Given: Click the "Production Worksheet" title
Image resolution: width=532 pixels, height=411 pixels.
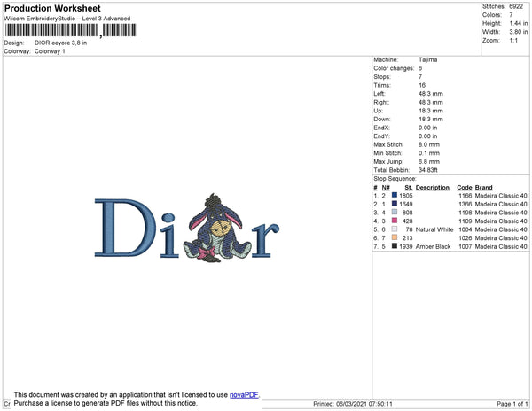Looking at the screenshot, I should click(x=52, y=9).
